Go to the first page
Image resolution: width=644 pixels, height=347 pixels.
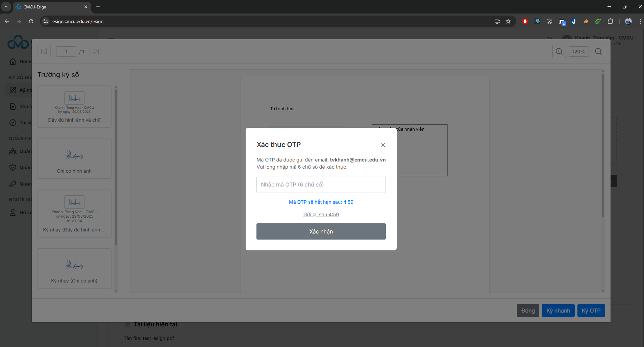44,51
